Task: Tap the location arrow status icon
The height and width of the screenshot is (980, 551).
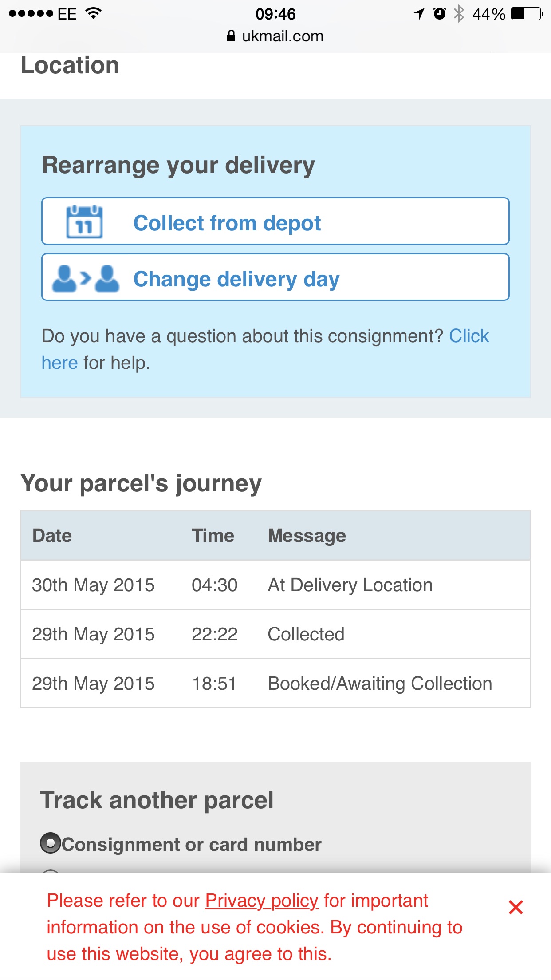Action: pyautogui.click(x=419, y=14)
